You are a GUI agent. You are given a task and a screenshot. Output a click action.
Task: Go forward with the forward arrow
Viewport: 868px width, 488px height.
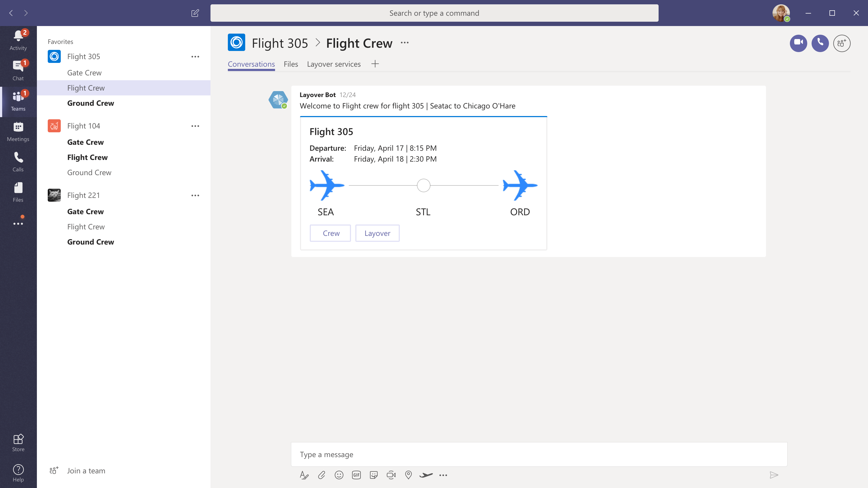(26, 13)
